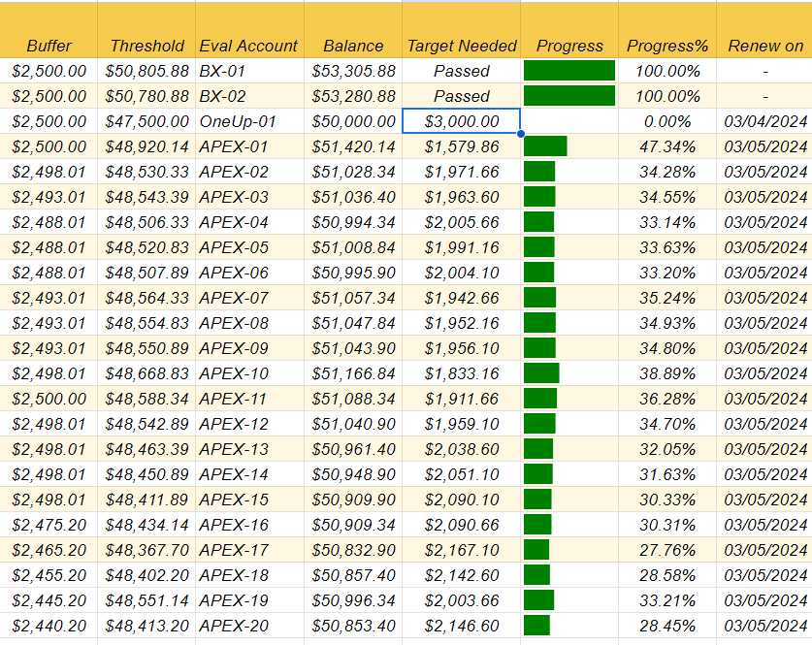812x645 pixels.
Task: Click the APEX-19 progress bar
Action: pyautogui.click(x=539, y=600)
